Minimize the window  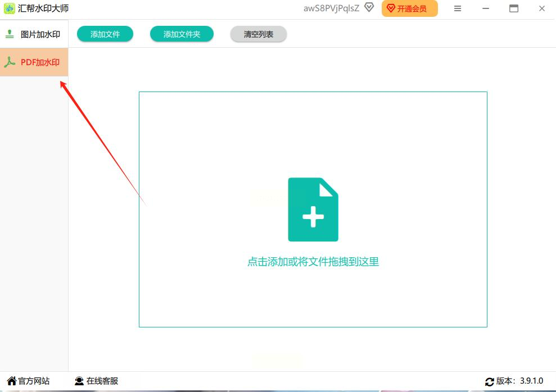[486, 8]
